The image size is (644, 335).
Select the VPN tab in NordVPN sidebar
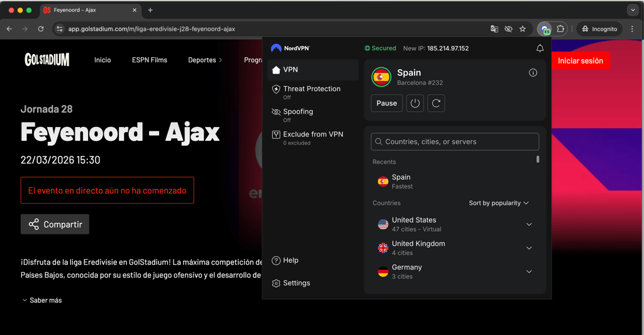point(313,70)
